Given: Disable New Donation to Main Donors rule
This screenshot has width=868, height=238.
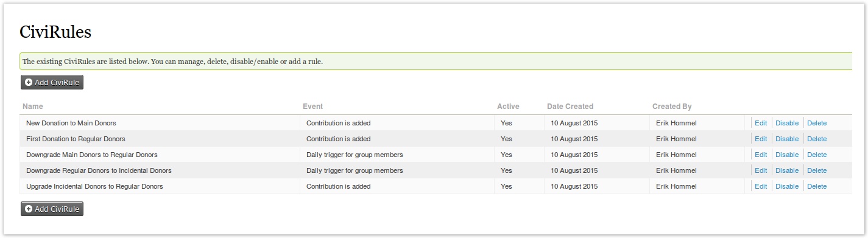Looking at the screenshot, I should [x=787, y=123].
